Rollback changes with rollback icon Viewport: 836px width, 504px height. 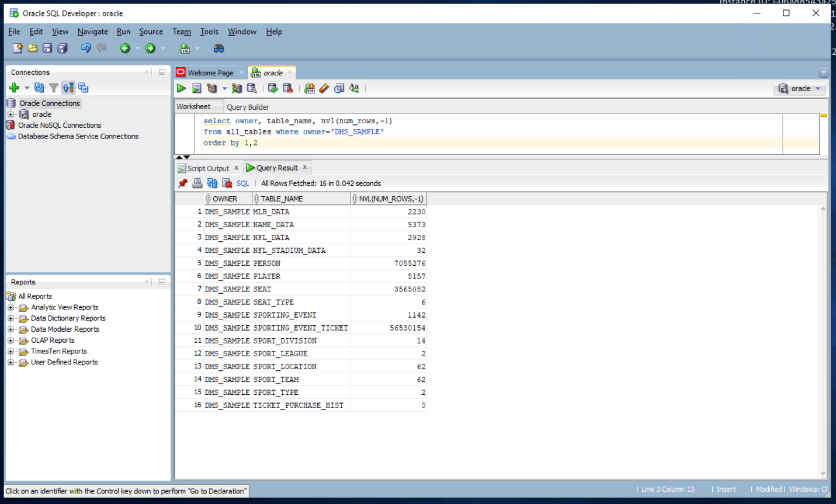289,88
